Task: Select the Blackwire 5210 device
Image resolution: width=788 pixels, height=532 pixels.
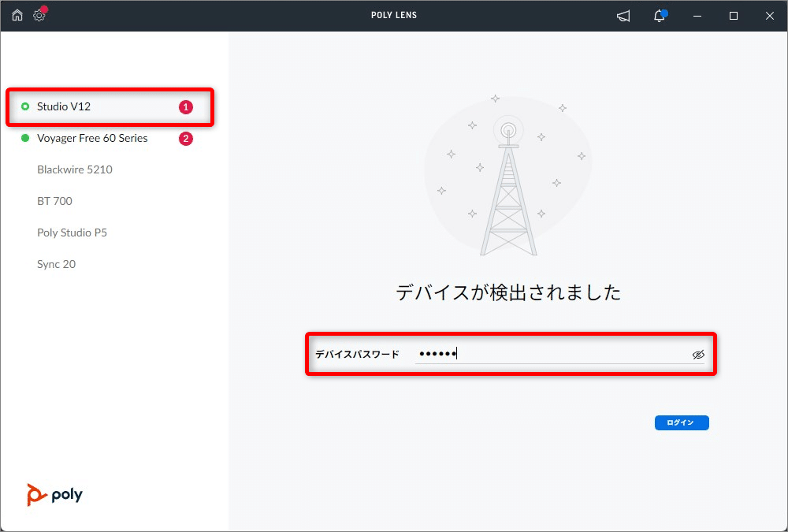Action: (x=75, y=169)
